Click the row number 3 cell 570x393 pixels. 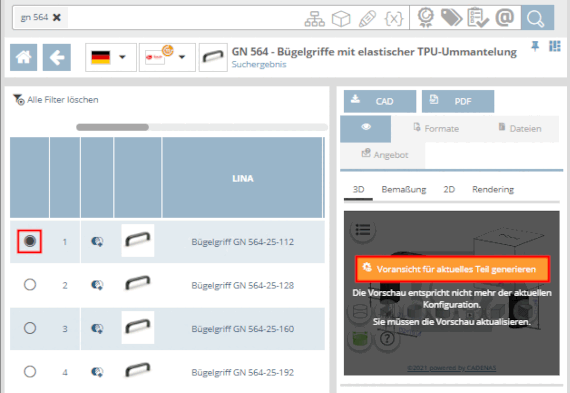coord(65,329)
